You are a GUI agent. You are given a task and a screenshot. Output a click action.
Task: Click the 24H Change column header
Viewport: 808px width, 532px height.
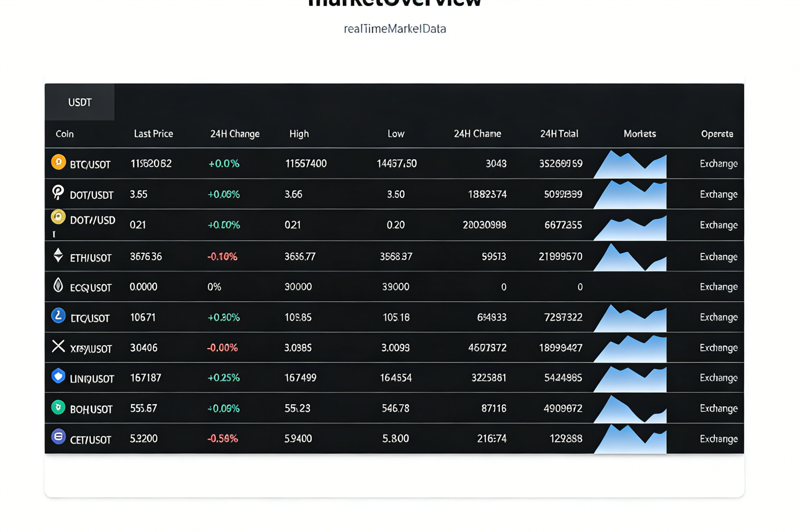[x=235, y=133]
